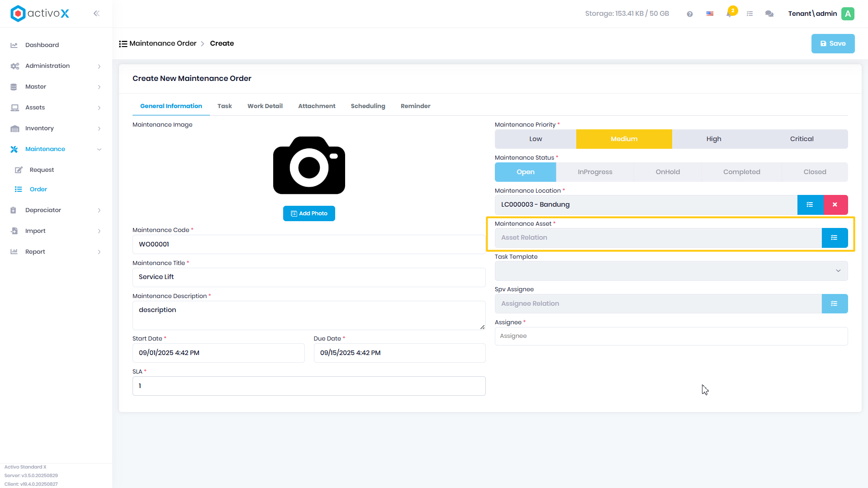Set priority to Medium

(624, 139)
